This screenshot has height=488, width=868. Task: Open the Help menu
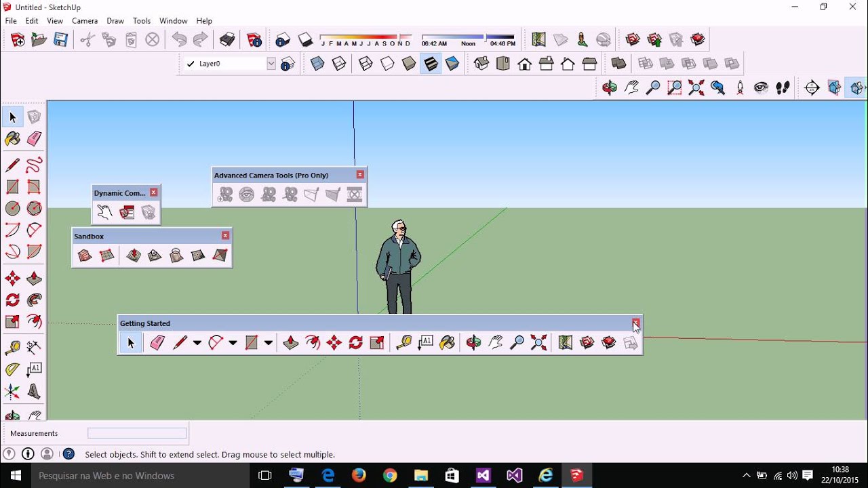204,21
